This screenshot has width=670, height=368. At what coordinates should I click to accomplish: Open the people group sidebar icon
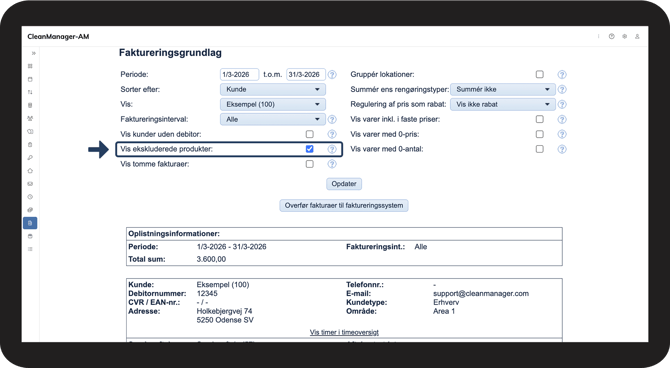coord(30,118)
